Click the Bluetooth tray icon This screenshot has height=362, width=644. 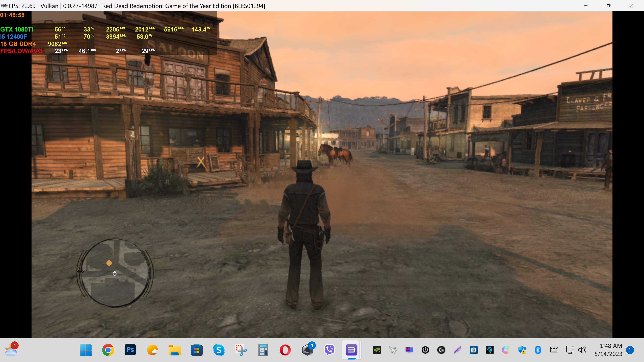[x=538, y=350]
